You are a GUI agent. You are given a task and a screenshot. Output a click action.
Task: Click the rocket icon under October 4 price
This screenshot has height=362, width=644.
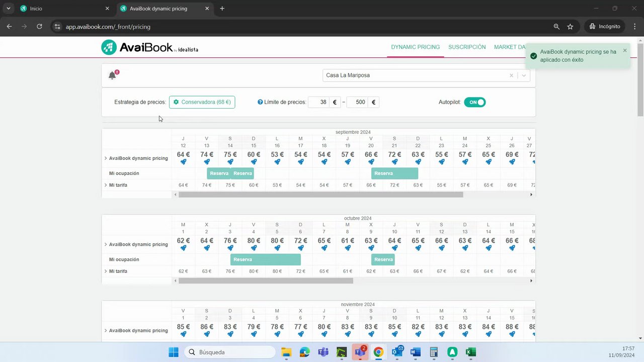pos(254,248)
